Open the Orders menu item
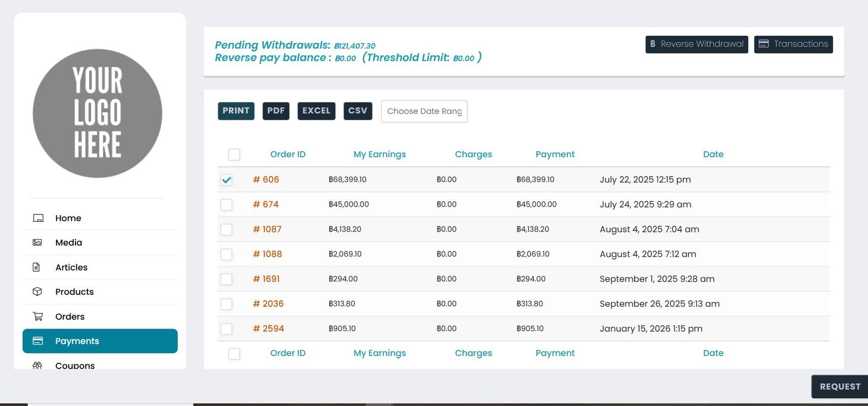This screenshot has width=868, height=406. pos(70,317)
